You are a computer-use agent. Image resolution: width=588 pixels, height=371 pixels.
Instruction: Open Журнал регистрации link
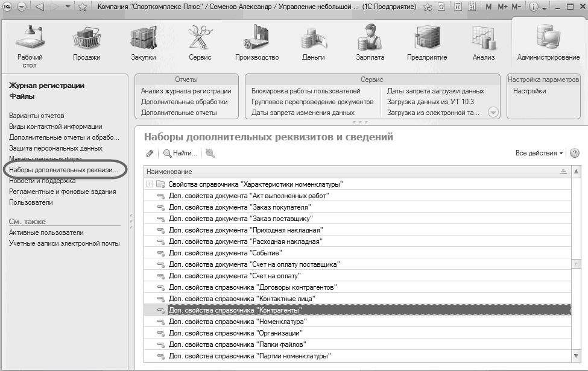46,86
